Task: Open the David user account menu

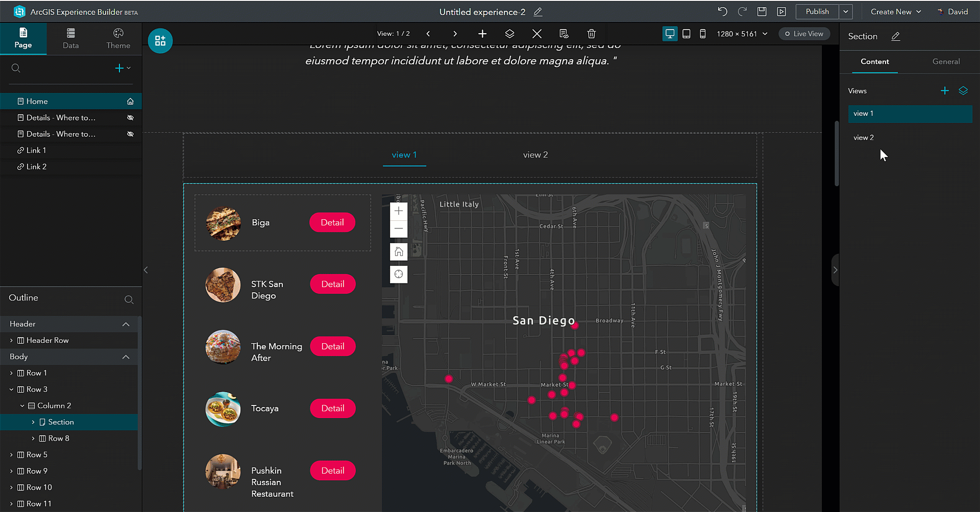Action: click(x=953, y=12)
